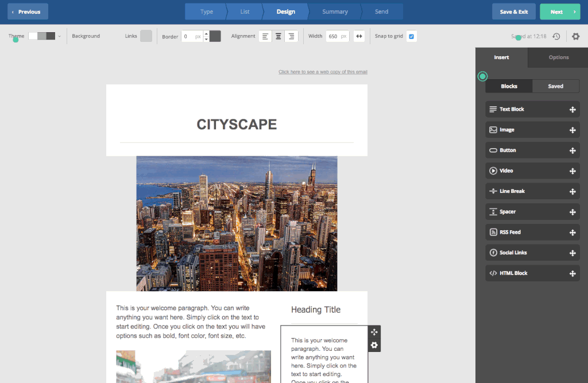The image size is (588, 383).
Task: Switch to the Options tab
Action: click(x=558, y=57)
